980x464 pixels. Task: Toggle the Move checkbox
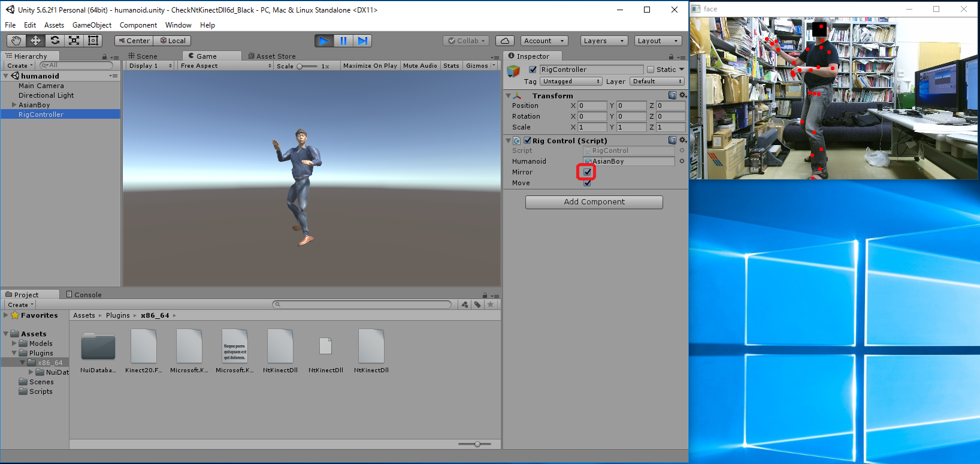point(587,183)
